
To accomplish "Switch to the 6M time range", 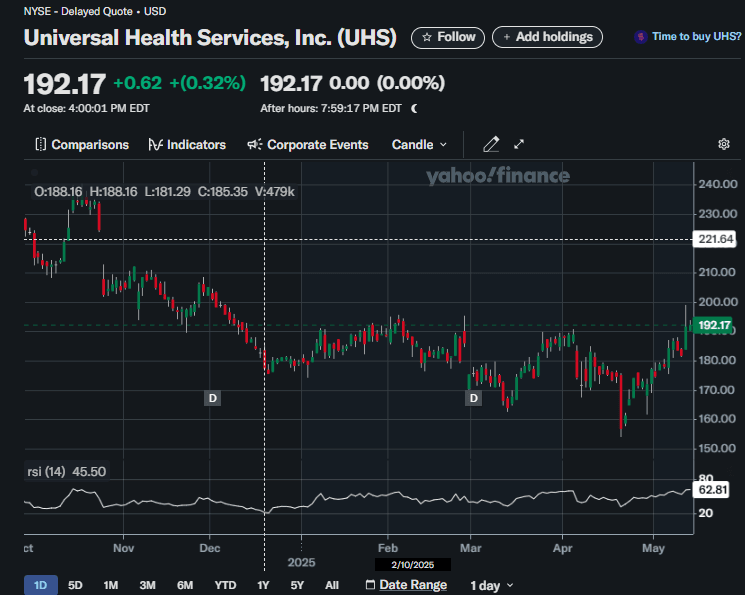I will pyautogui.click(x=185, y=585).
